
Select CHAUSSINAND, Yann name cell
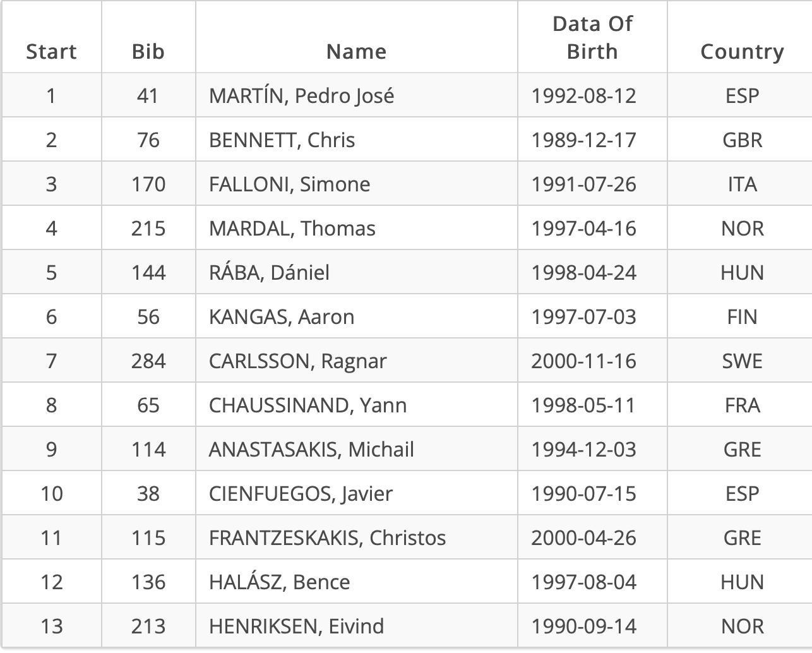pyautogui.click(x=307, y=405)
